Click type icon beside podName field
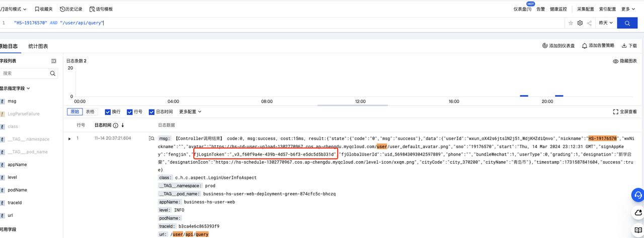The width and height of the screenshot is (644, 238). pos(2,190)
